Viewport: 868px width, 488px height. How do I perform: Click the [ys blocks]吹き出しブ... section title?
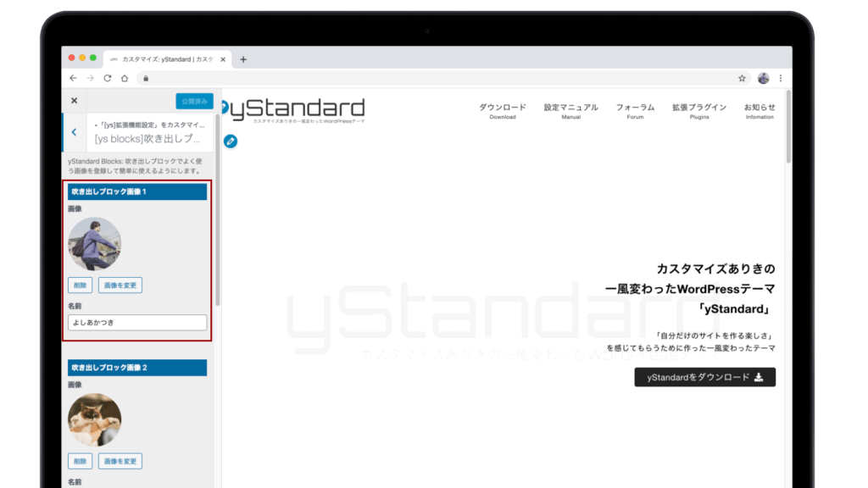point(147,139)
